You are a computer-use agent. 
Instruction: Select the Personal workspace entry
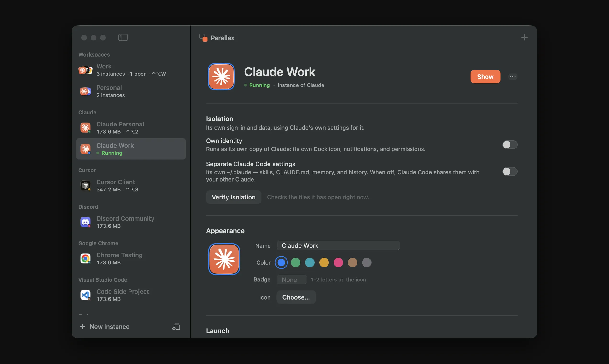coord(131,91)
